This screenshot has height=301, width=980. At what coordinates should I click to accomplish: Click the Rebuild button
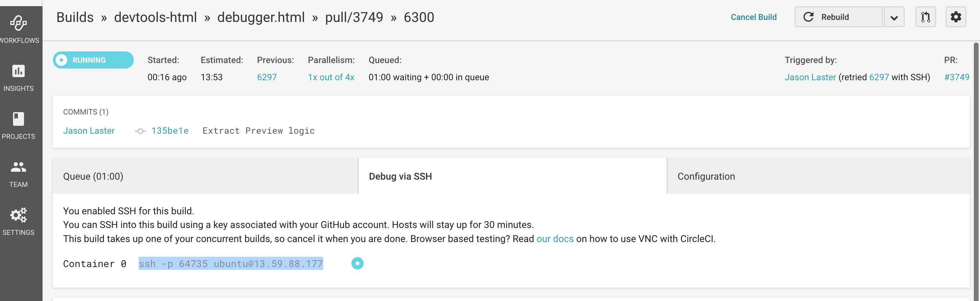[x=838, y=17]
